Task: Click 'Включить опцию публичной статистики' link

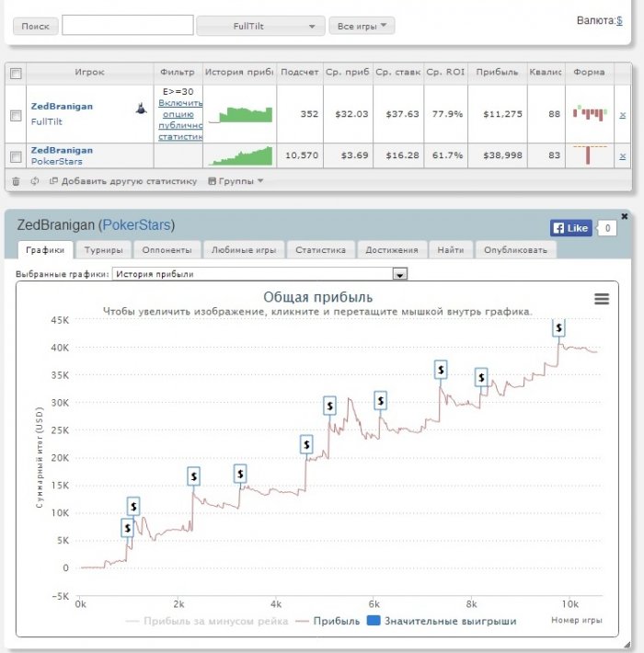Action: pyautogui.click(x=180, y=120)
